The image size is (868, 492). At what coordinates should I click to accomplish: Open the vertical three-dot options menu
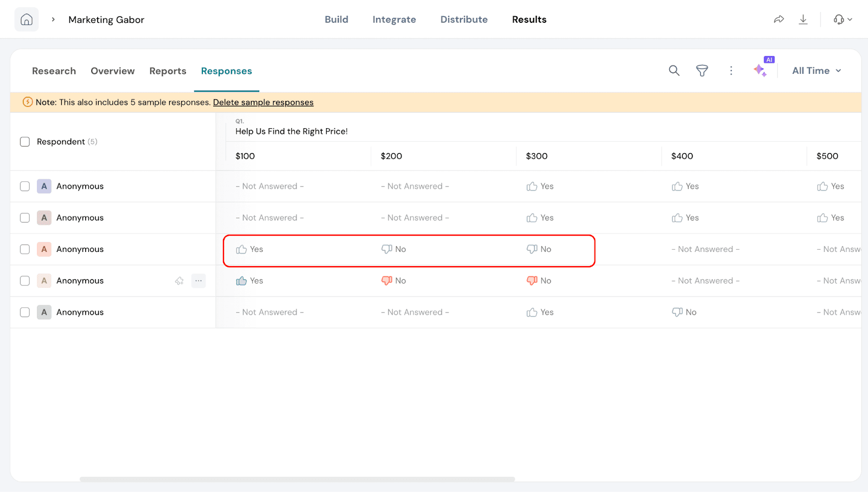[x=731, y=71]
